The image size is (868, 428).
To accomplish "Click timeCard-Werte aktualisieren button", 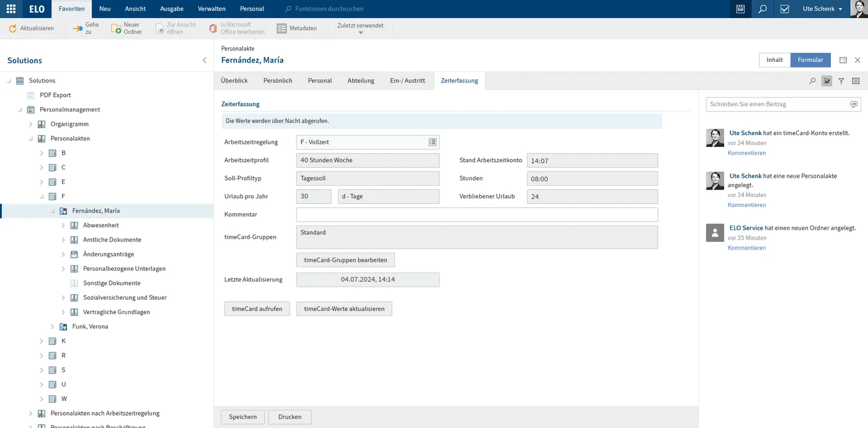I will pos(344,308).
